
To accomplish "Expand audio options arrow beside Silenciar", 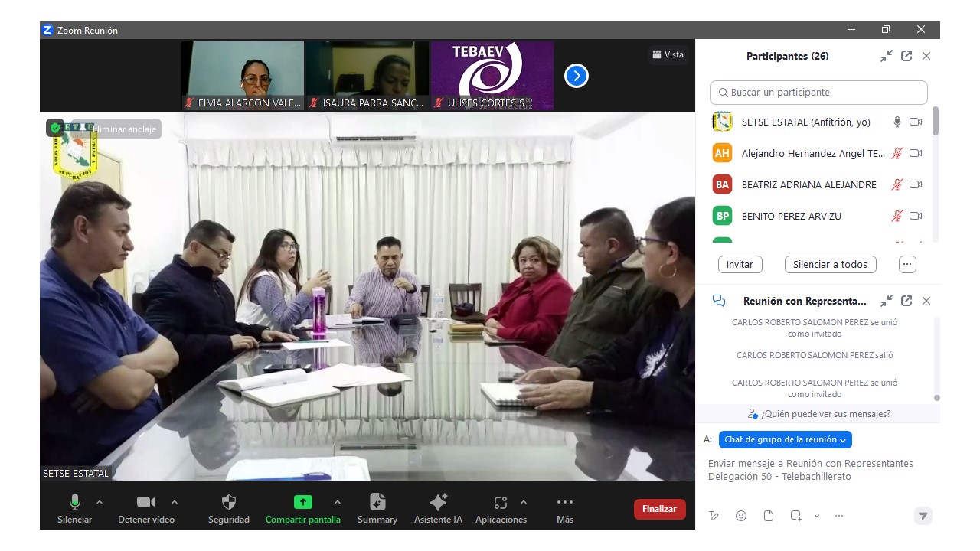I will point(100,502).
